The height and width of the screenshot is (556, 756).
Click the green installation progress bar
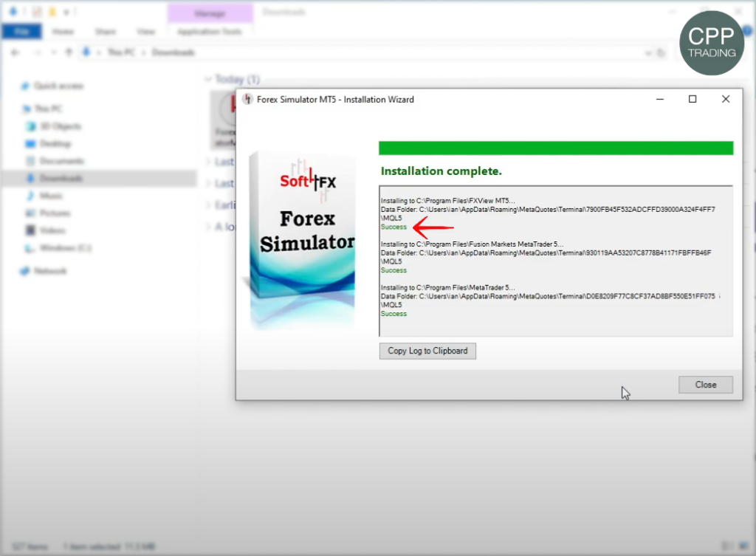pyautogui.click(x=556, y=148)
